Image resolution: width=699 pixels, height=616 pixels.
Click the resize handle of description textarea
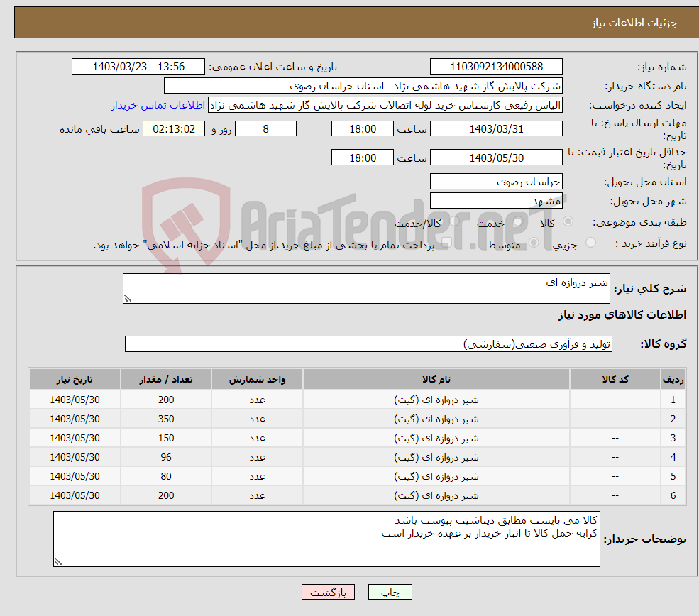tap(128, 299)
